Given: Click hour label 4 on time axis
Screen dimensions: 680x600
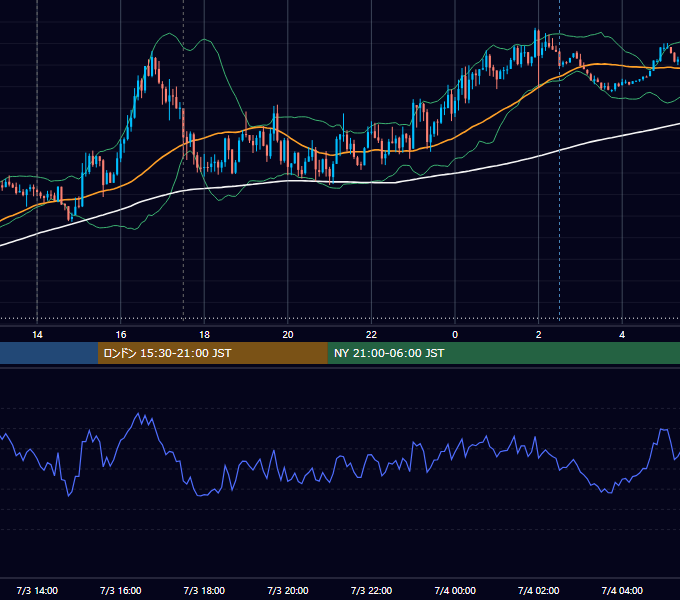Looking at the screenshot, I should pos(622,335).
